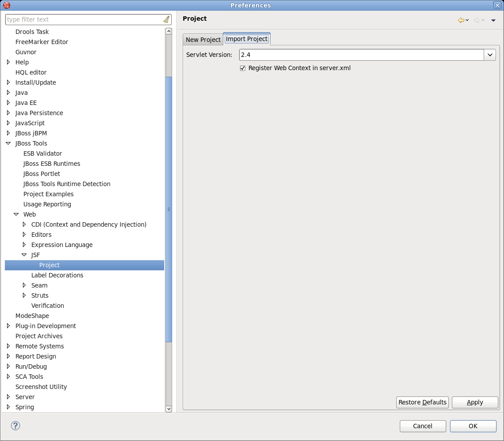Select the Import Project tab

247,38
